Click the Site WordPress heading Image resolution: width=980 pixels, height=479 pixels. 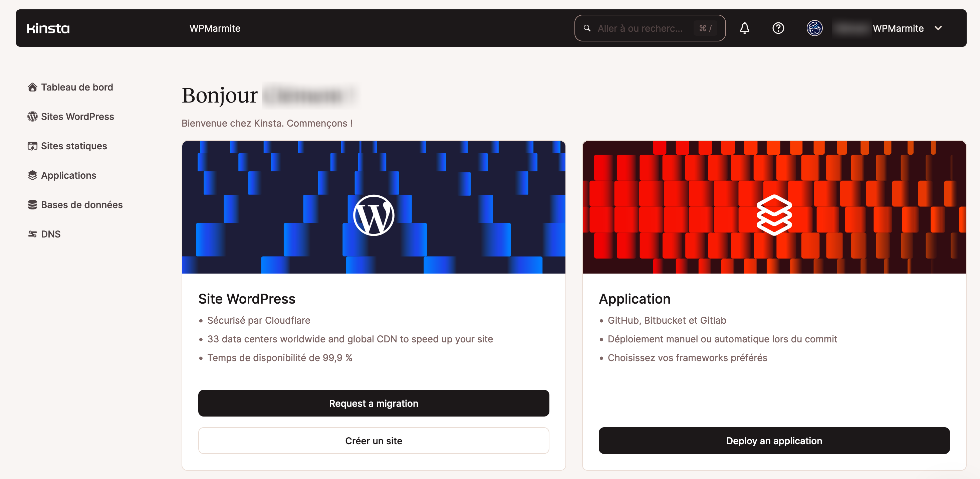coord(247,299)
